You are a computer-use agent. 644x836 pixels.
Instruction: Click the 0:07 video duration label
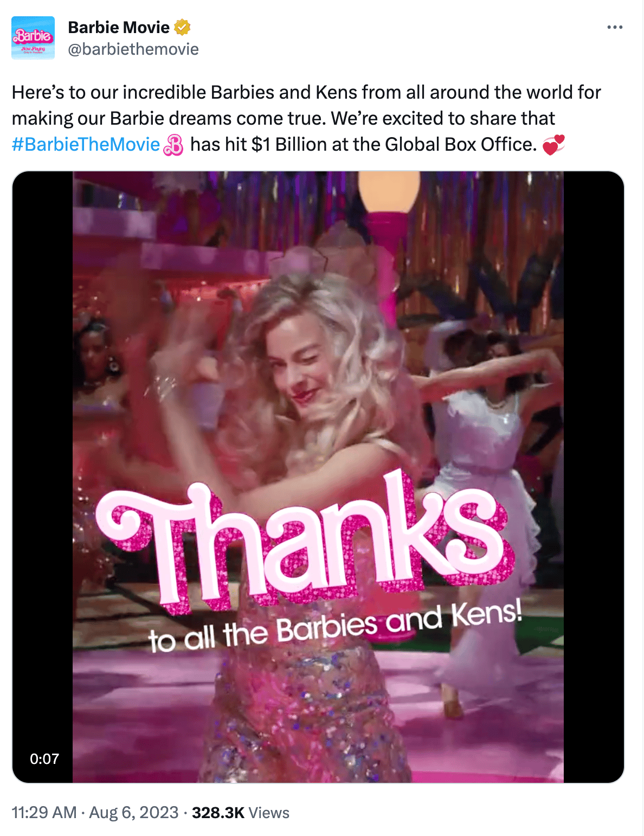pyautogui.click(x=44, y=759)
